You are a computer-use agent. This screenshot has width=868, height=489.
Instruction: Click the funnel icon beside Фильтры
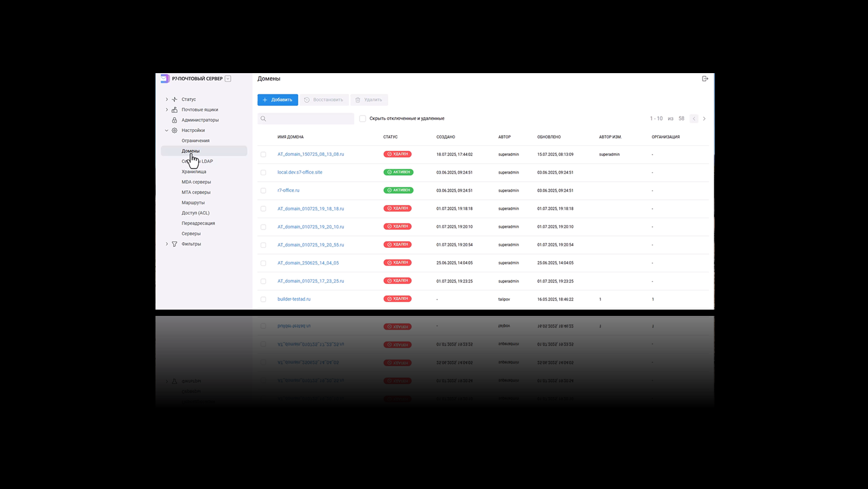(x=175, y=244)
